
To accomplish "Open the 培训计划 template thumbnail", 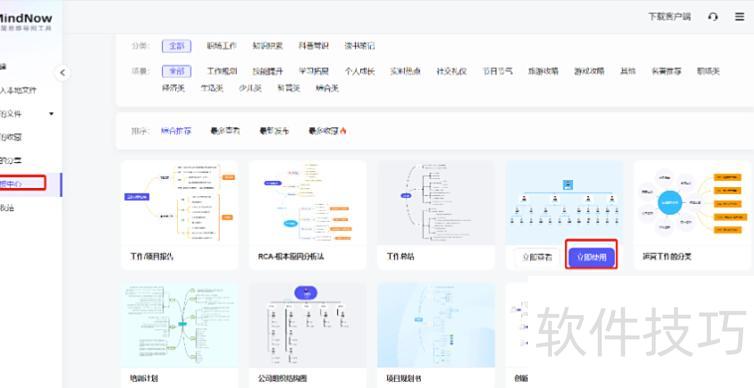I will coord(180,325).
